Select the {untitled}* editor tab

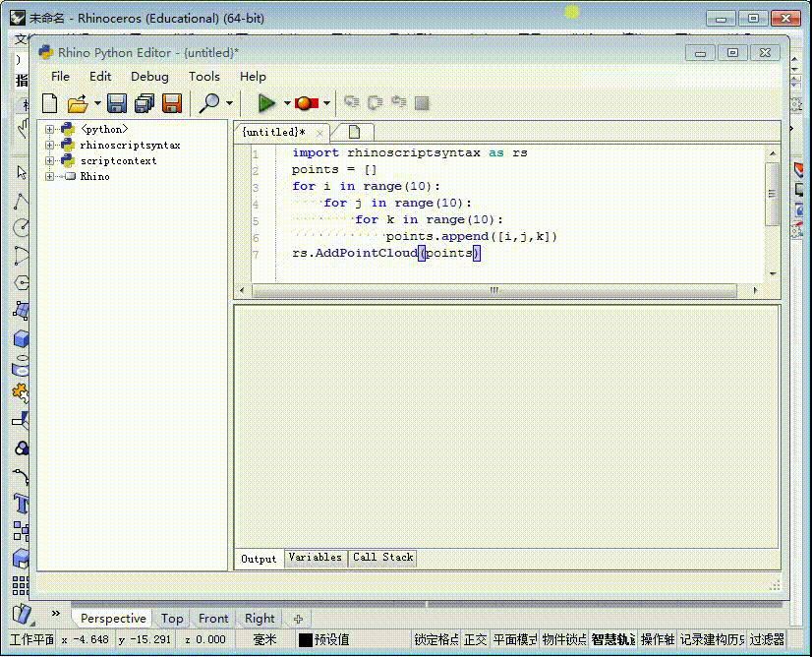tap(274, 132)
